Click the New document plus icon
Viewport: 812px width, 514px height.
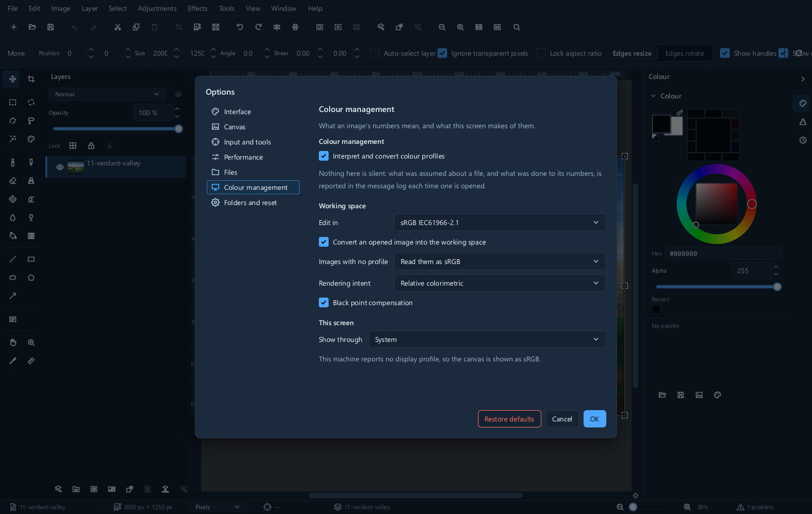click(14, 27)
